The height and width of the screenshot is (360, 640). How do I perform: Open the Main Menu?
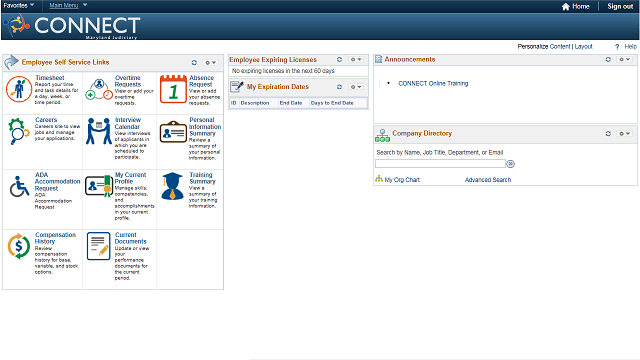point(68,5)
